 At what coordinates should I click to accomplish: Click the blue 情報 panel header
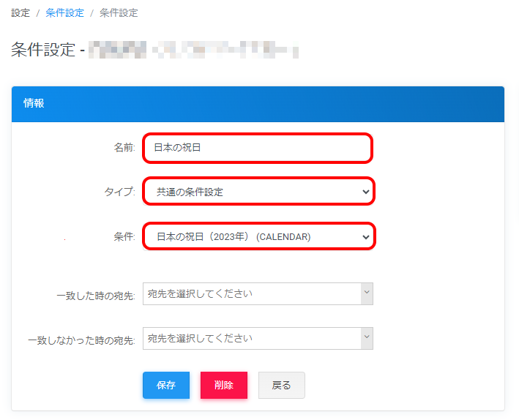point(258,104)
